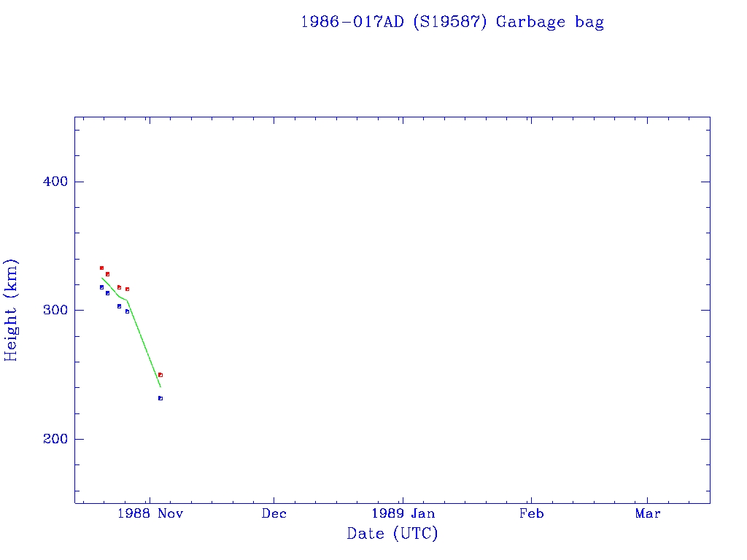Pick the second red data point from left
747x560 pixels.
[x=107, y=274]
